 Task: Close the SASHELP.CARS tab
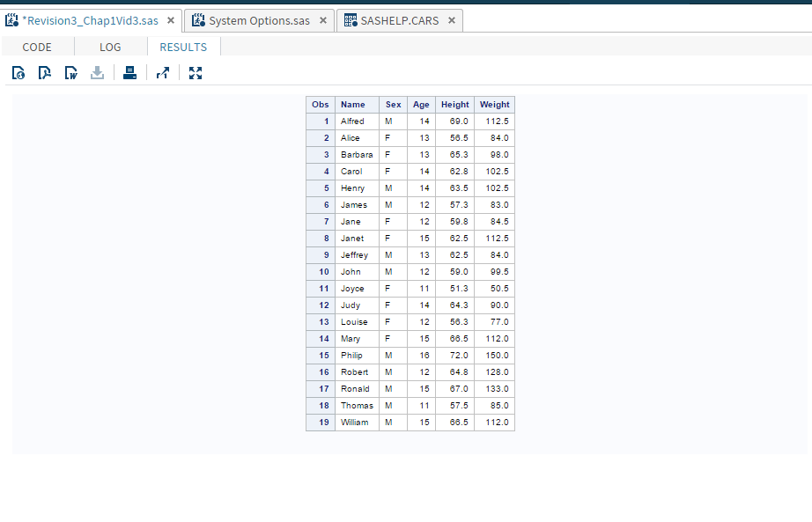click(452, 20)
